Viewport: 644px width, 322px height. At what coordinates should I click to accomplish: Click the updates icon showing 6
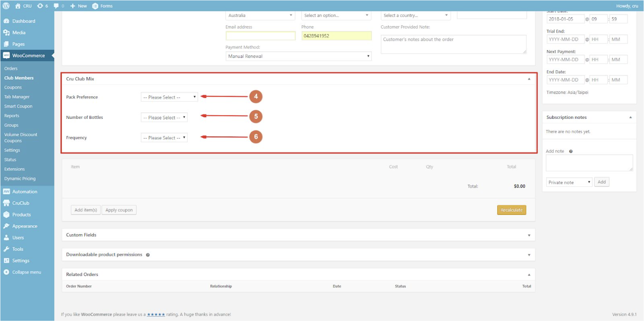(x=40, y=6)
